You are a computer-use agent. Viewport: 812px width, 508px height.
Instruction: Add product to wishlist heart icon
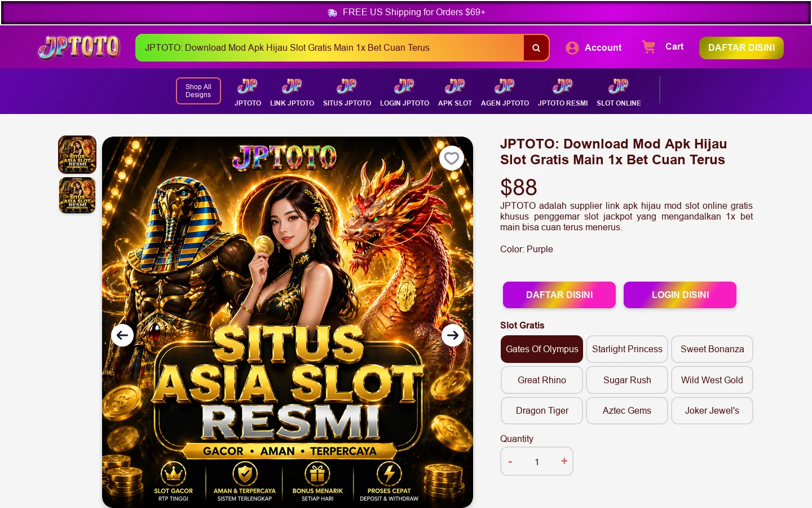point(452,158)
